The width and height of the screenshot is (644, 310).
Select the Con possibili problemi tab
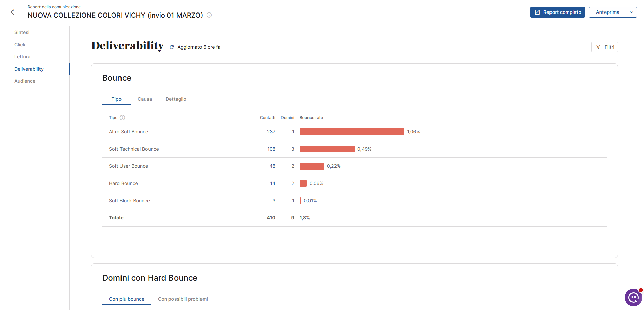click(183, 299)
